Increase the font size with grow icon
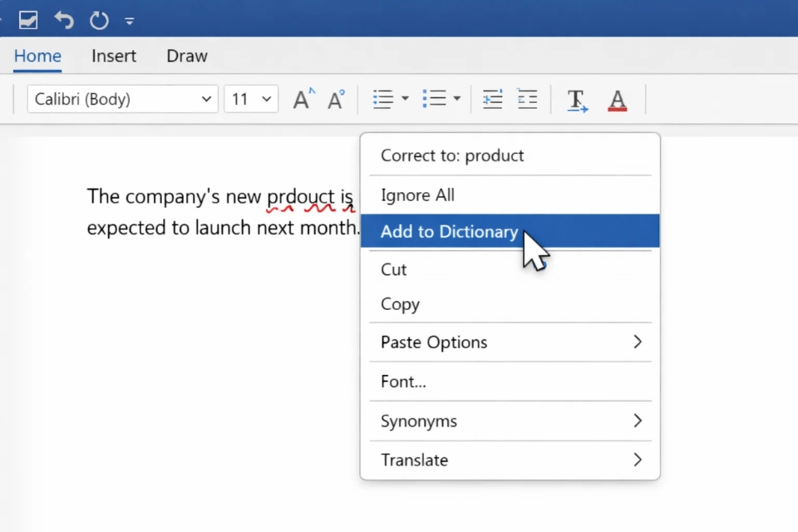 point(304,100)
